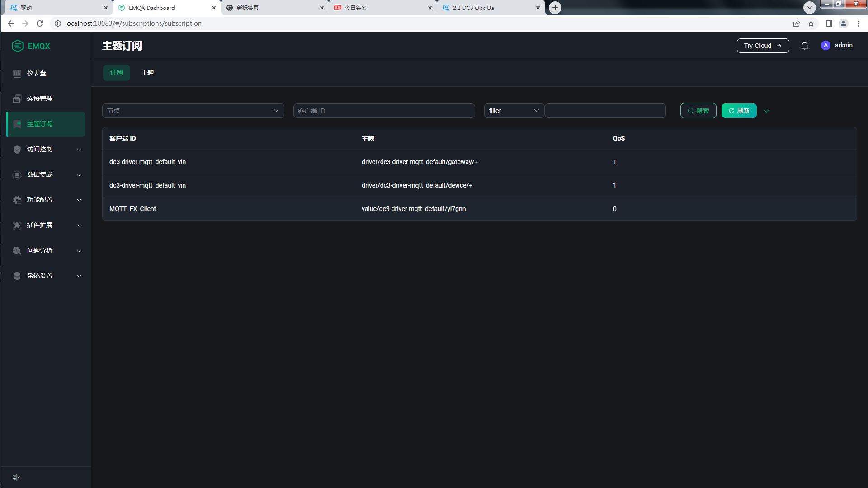Click the 客户端 ID input field
This screenshot has width=868, height=488.
click(x=384, y=111)
